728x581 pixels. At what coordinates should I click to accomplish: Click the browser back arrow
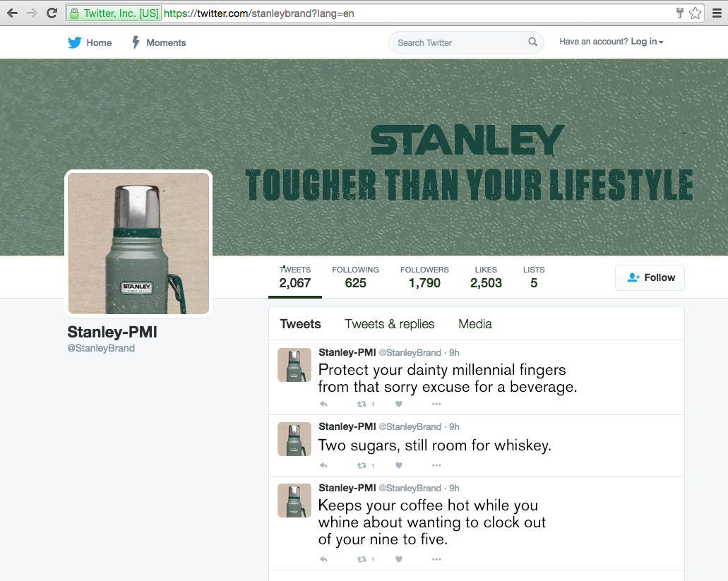[12, 13]
